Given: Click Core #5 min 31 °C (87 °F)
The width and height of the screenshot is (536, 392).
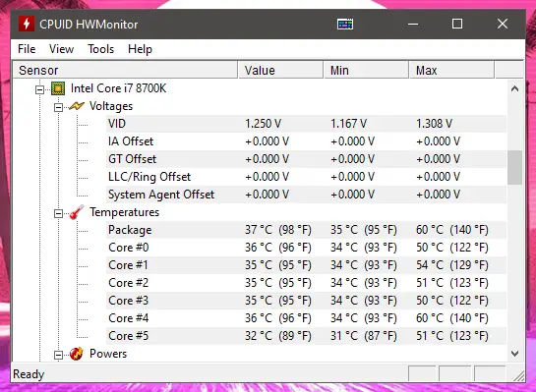Looking at the screenshot, I should pos(363,336).
